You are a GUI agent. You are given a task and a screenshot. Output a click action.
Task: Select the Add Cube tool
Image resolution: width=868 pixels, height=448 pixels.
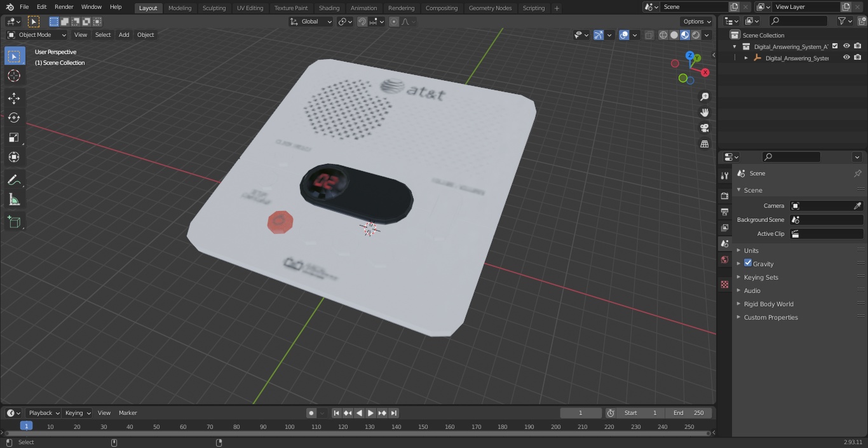pos(14,222)
